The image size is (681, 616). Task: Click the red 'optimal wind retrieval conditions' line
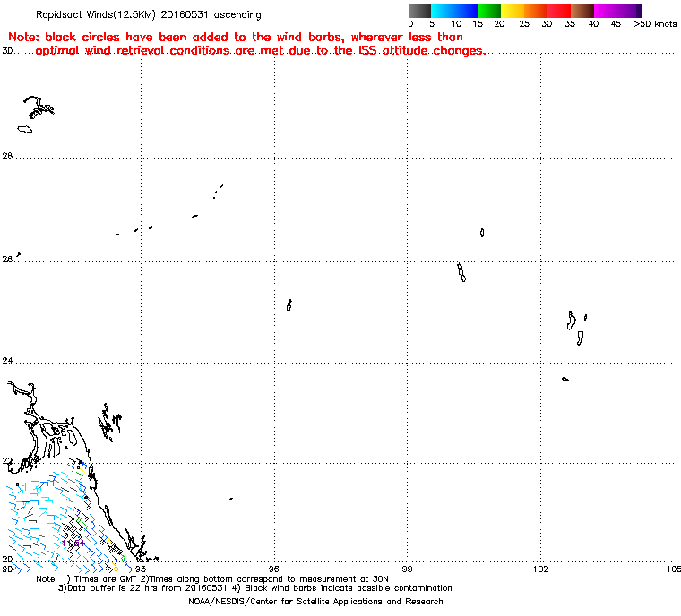[261, 51]
